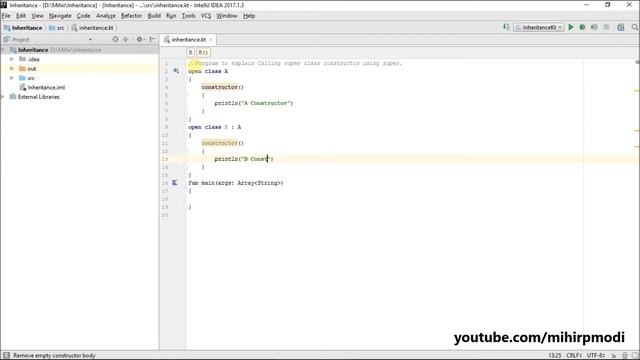Click the Project panel title label
640x360 pixels.
pos(20,40)
